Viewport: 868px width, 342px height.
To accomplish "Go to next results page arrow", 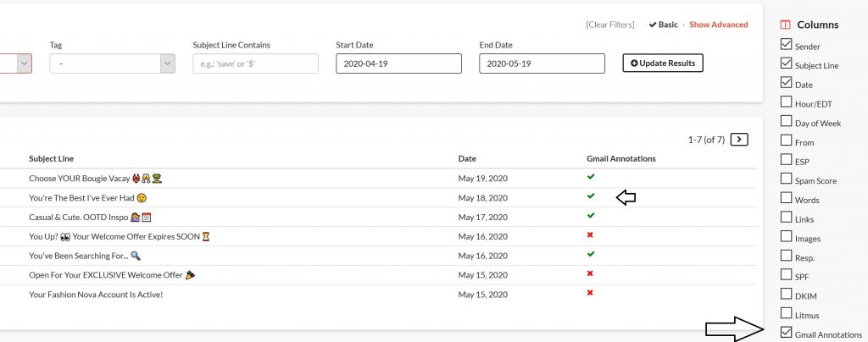I will pyautogui.click(x=738, y=139).
